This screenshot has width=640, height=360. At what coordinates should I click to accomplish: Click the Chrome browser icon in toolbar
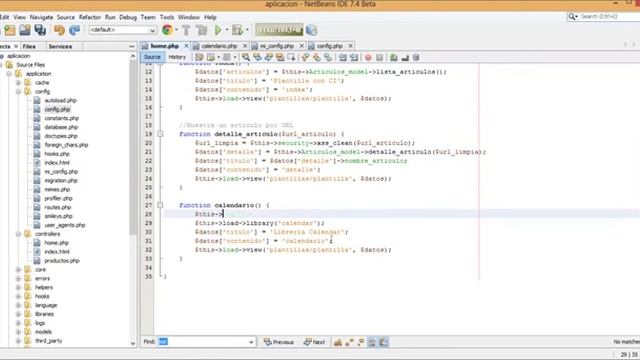tap(167, 30)
